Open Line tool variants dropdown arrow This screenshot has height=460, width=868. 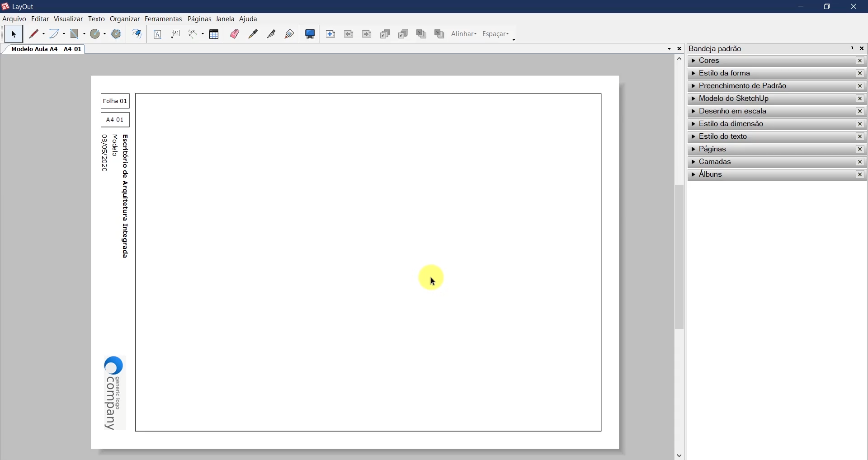(x=44, y=34)
